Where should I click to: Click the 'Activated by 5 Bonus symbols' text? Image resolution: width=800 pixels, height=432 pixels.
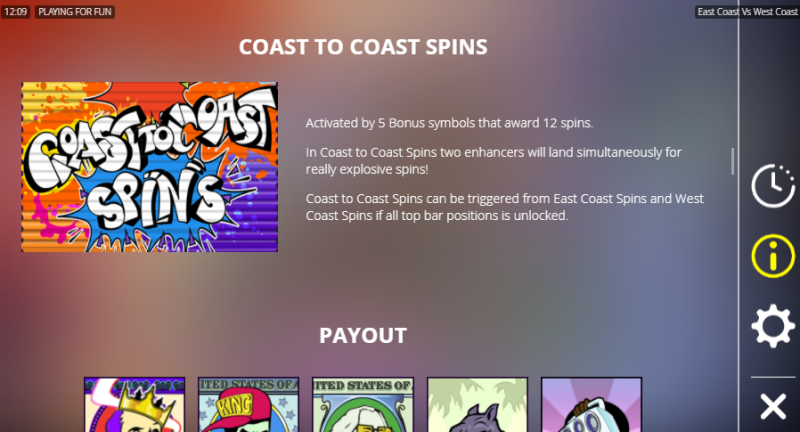pyautogui.click(x=449, y=123)
